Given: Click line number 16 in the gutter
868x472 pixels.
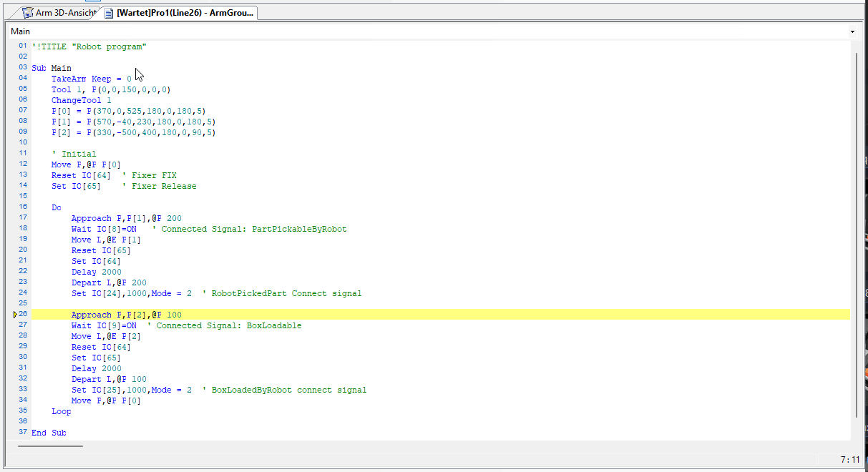Looking at the screenshot, I should [x=23, y=207].
